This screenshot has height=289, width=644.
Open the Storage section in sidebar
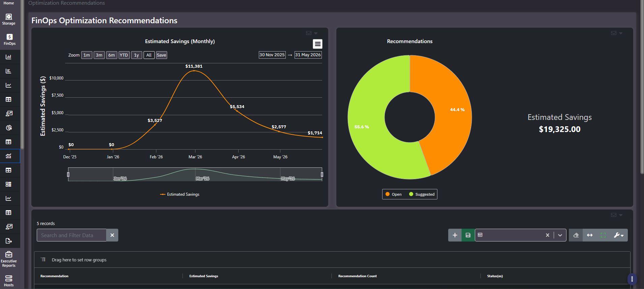tap(9, 20)
